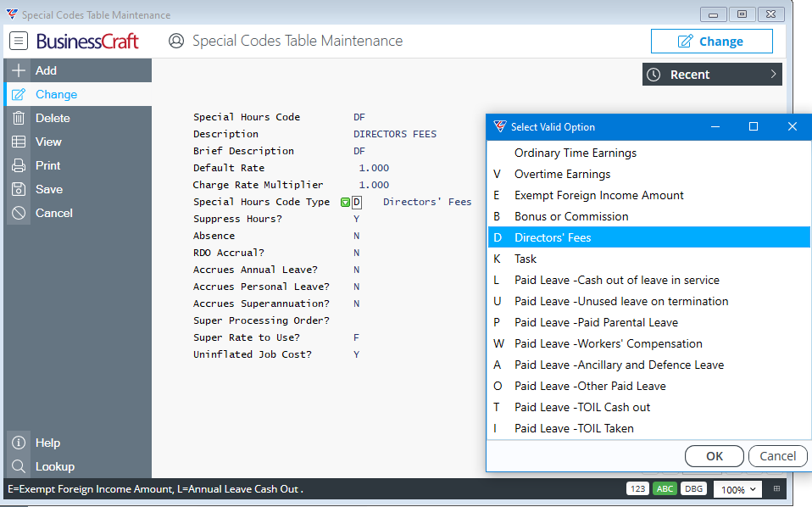The height and width of the screenshot is (507, 812).
Task: Click the Uninflated Job Cost? Y value
Action: click(356, 354)
